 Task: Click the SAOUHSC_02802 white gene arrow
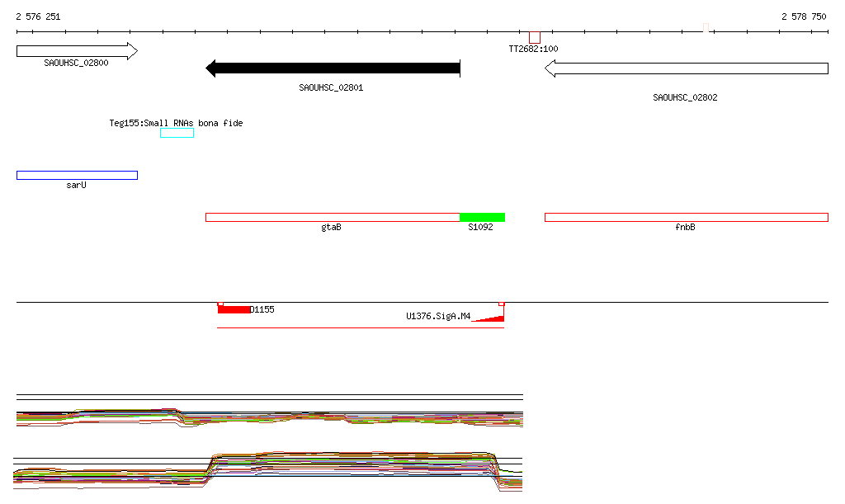686,68
